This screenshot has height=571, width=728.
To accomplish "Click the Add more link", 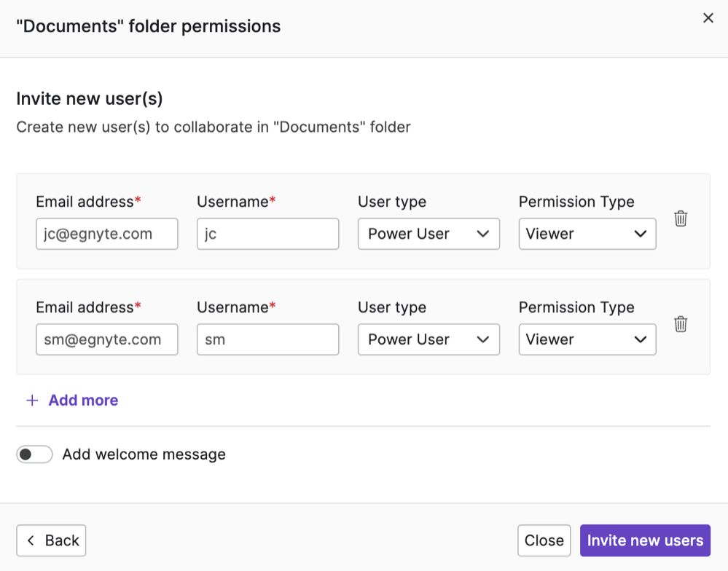I will (82, 400).
